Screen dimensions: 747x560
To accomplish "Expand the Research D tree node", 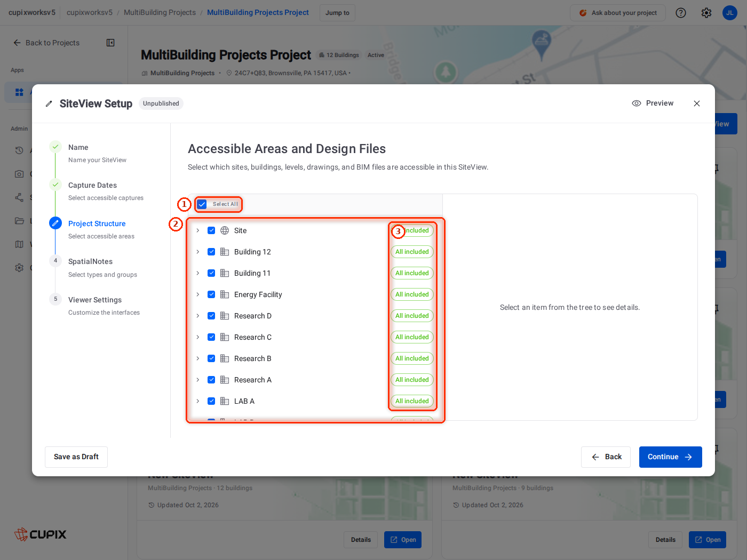I will [198, 316].
